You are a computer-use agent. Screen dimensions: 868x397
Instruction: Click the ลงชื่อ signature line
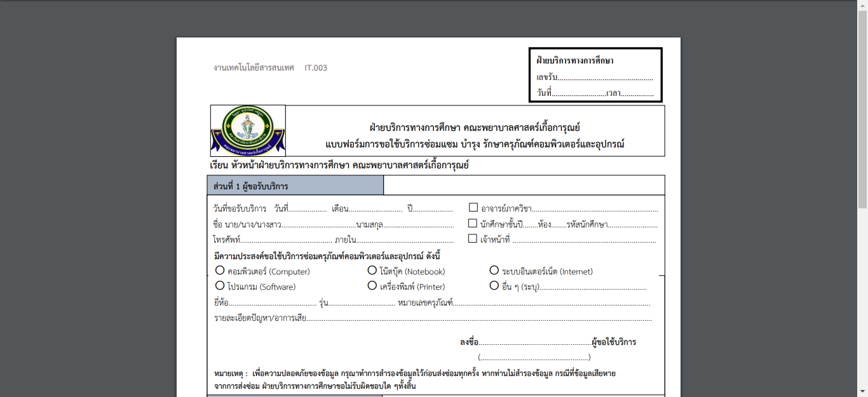pos(534,342)
